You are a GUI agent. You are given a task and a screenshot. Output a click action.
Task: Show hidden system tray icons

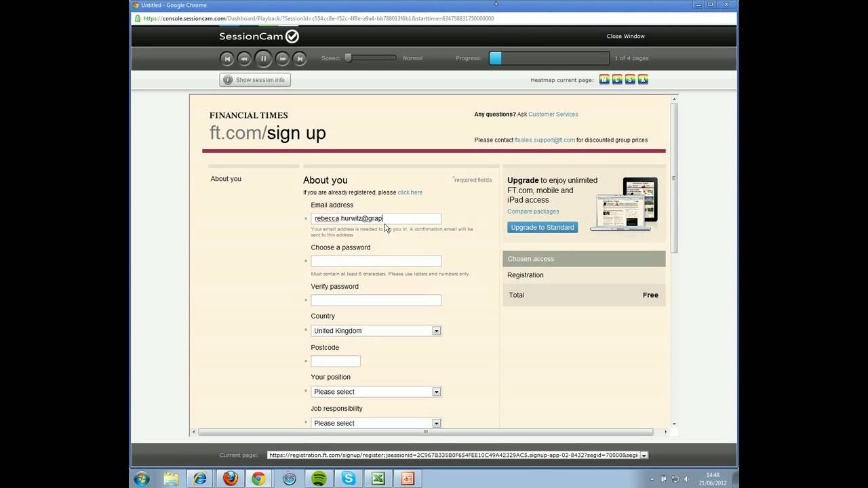pos(652,479)
